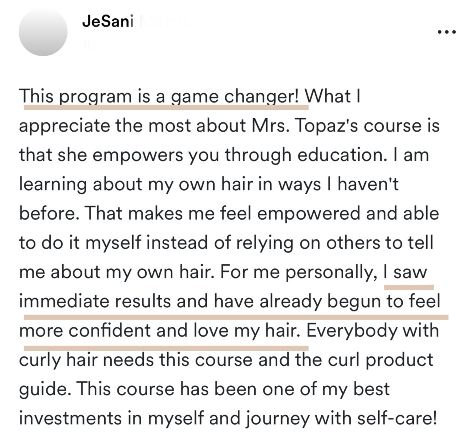Open the three-dot more options menu

447,32
